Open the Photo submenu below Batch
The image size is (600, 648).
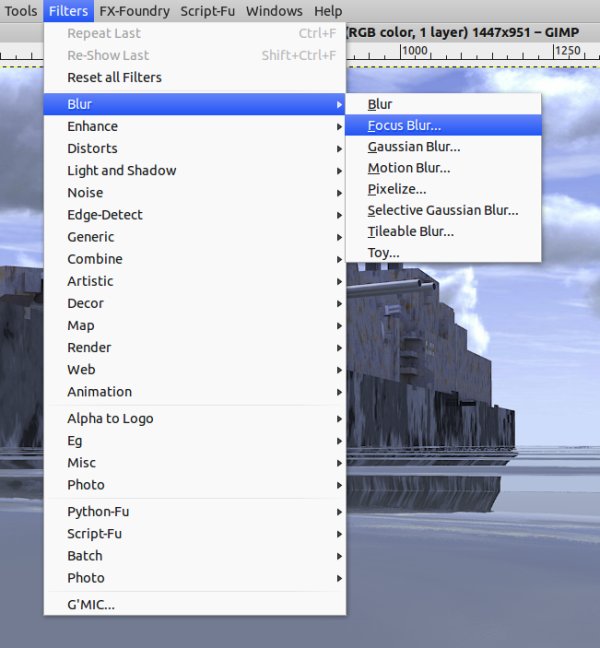pos(195,578)
